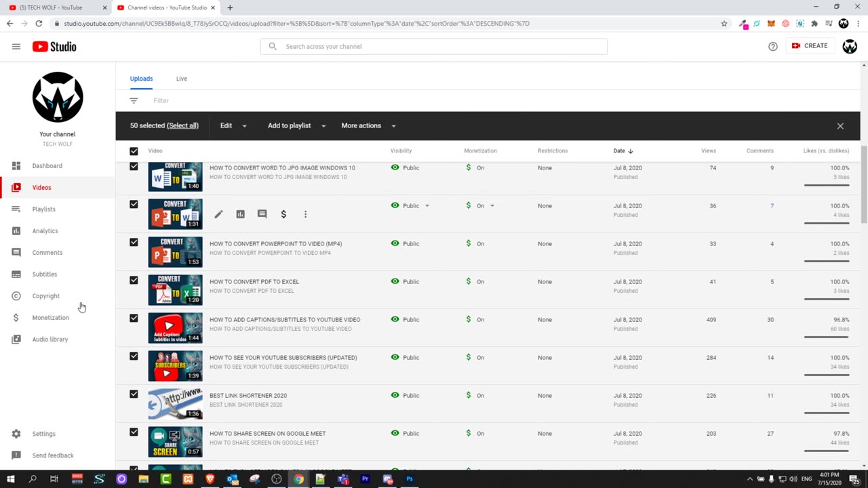Open new browser tab with plus button

[230, 7]
